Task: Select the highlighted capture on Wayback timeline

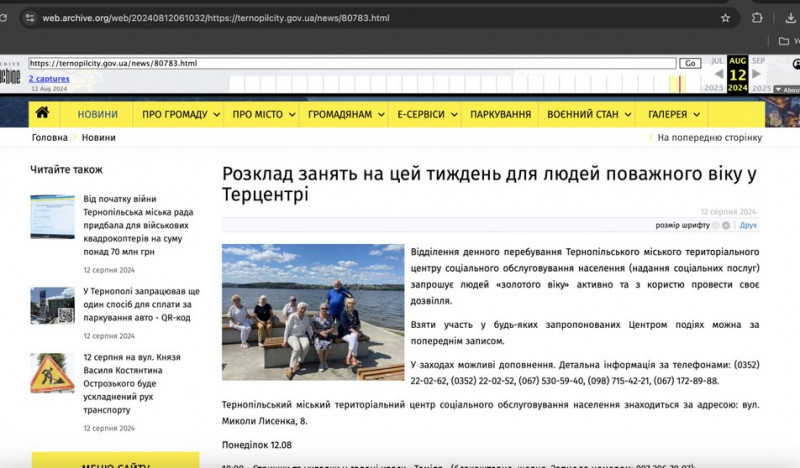Action: point(679,84)
